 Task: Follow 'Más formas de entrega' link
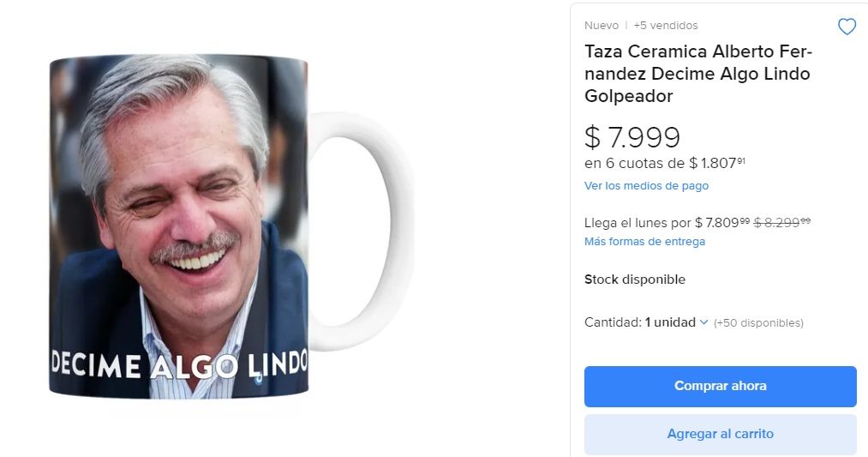coord(644,242)
